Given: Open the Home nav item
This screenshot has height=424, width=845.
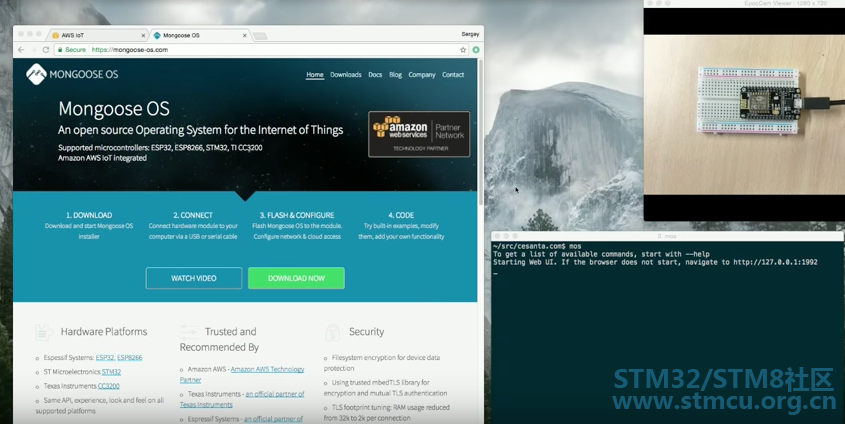Looking at the screenshot, I should 315,75.
